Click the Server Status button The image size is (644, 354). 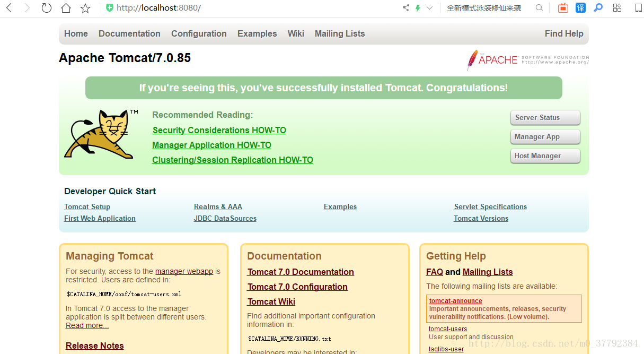545,118
